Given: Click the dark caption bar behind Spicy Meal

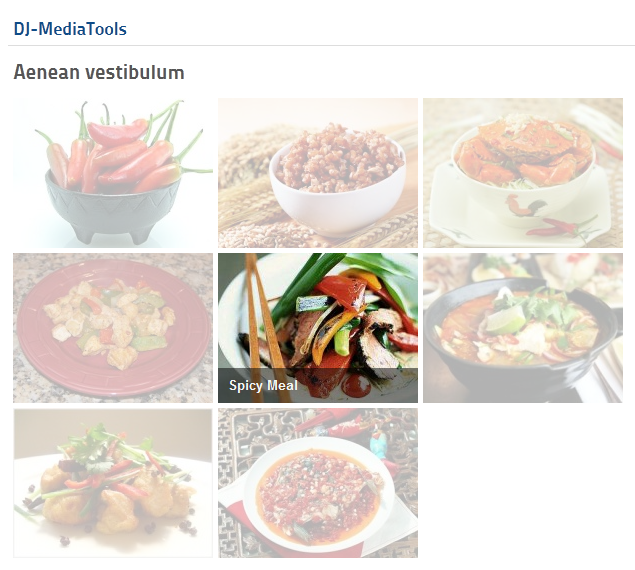Looking at the screenshot, I should click(x=318, y=385).
